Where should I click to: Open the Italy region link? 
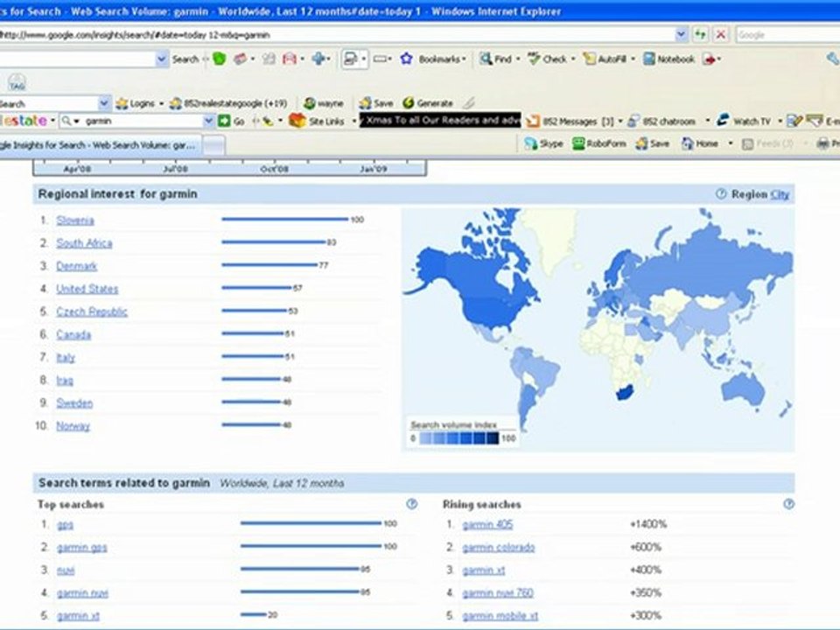click(x=66, y=358)
